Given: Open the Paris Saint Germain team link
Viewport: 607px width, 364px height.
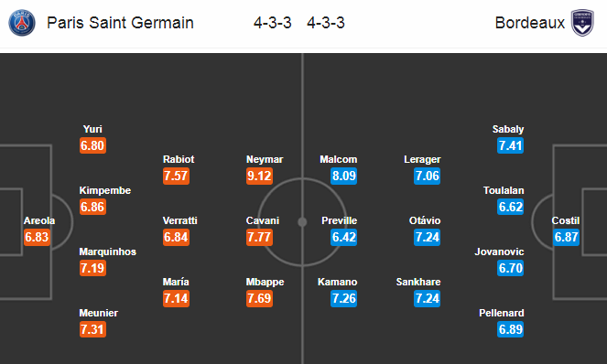Looking at the screenshot, I should pyautogui.click(x=120, y=23).
